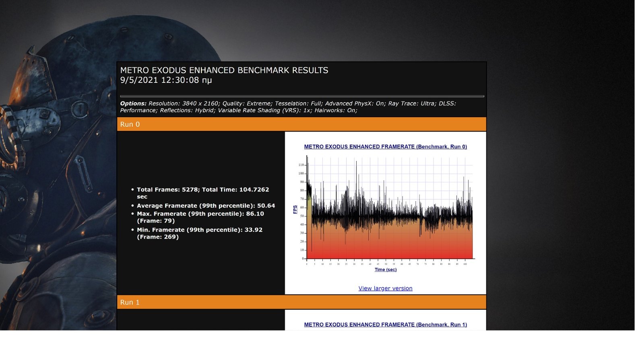Viewport: 644px width, 362px height.
Task: Open the View larger version link
Action: [x=385, y=288]
